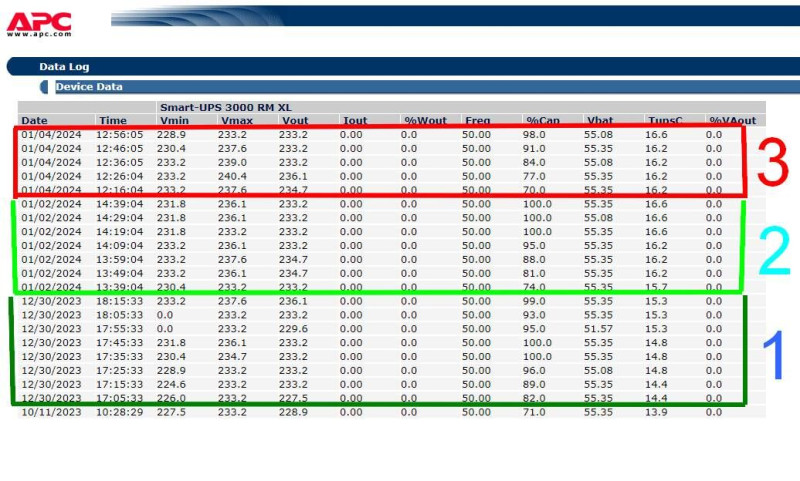Select %Cap 99.0 in the 18:15:33 row
This screenshot has height=481, width=800.
pos(534,301)
